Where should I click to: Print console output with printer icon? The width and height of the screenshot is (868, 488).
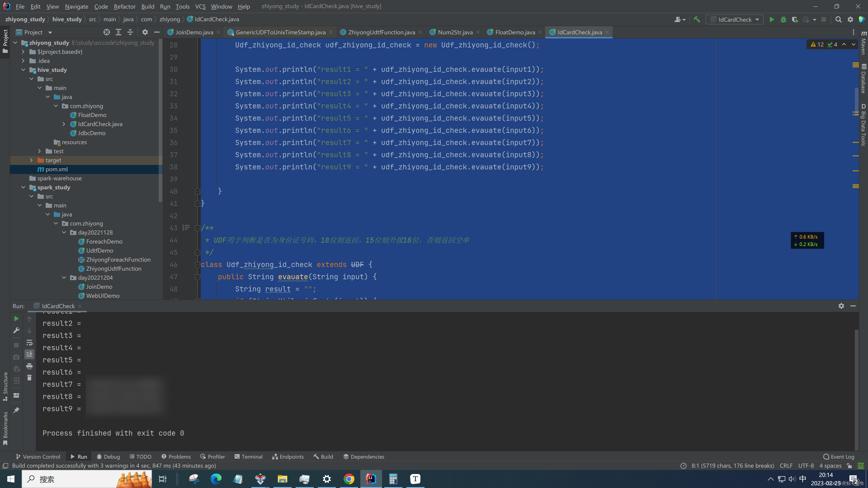29,366
